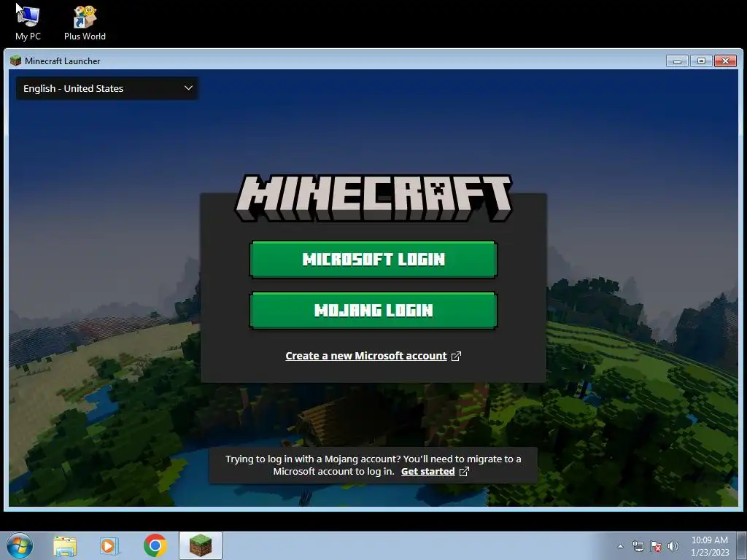Select the Minecraft Launcher taskbar button

click(201, 545)
